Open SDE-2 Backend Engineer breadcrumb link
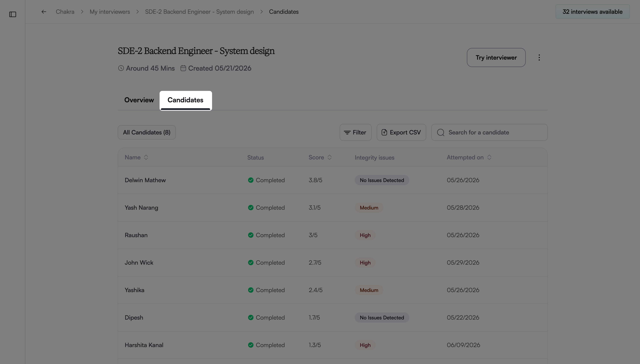The height and width of the screenshot is (364, 640). click(x=200, y=12)
